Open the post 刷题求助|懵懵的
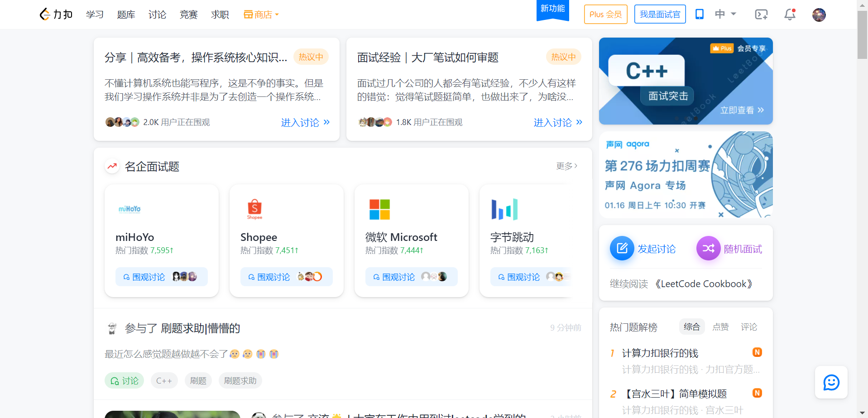Screen dimensions: 868x418 pos(200,328)
